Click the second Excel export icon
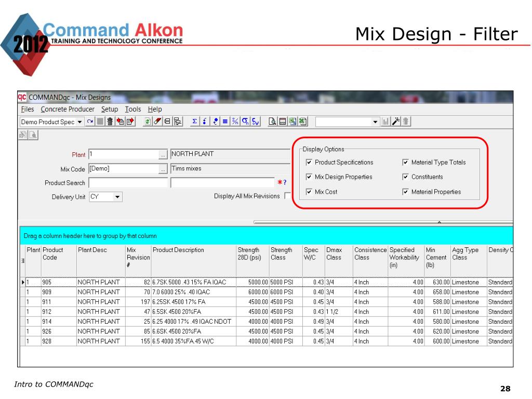This screenshot has height=399, width=532. point(303,122)
